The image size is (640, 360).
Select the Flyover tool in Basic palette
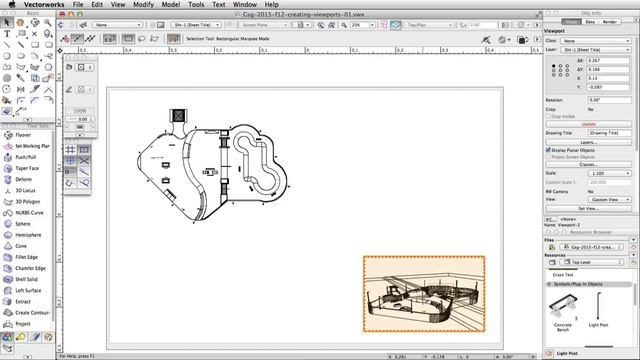click(35, 22)
